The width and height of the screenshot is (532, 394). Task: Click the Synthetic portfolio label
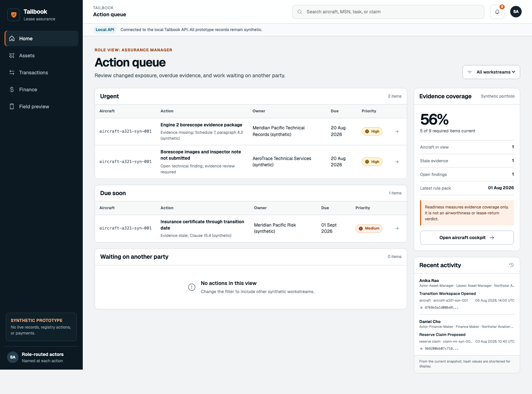[498, 96]
